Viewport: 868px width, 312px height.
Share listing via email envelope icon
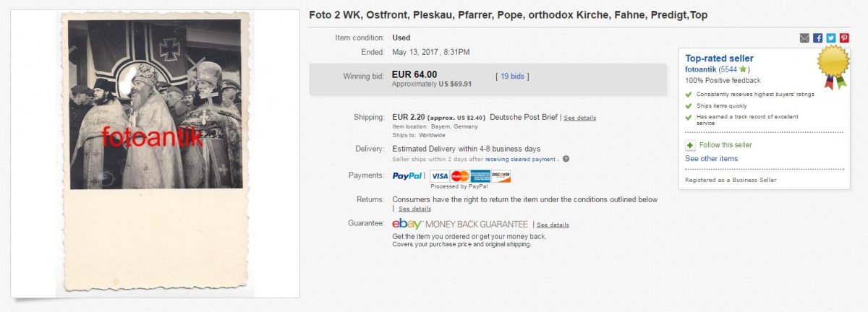pyautogui.click(x=804, y=38)
